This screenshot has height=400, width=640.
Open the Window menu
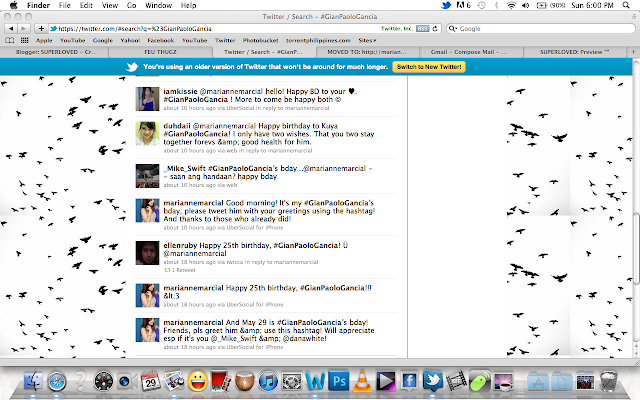158,5
